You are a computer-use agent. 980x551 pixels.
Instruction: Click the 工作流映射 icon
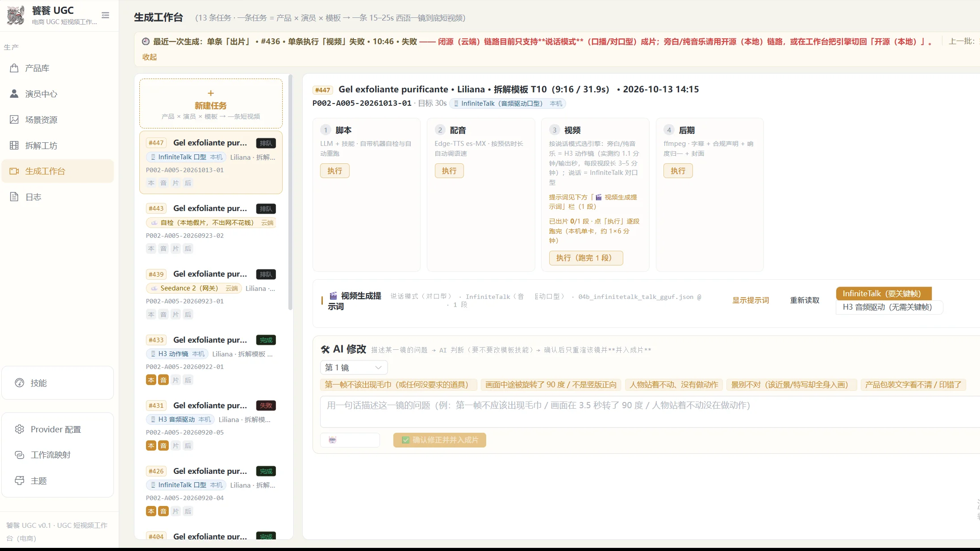(20, 455)
